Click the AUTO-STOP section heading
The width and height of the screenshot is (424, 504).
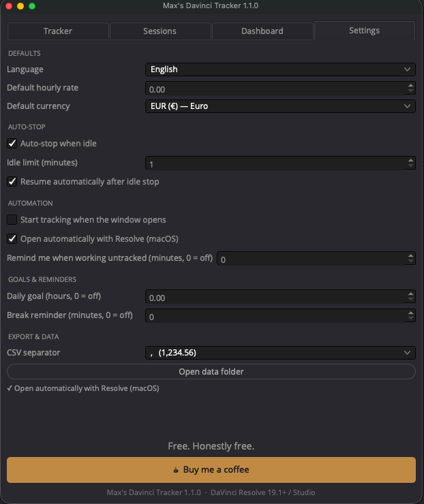pos(27,127)
